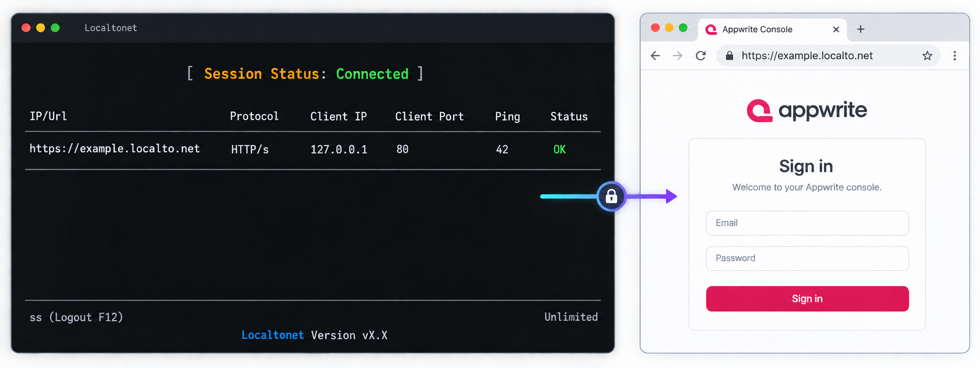Click the 127.0.0.1 client IP cell

coord(339,149)
